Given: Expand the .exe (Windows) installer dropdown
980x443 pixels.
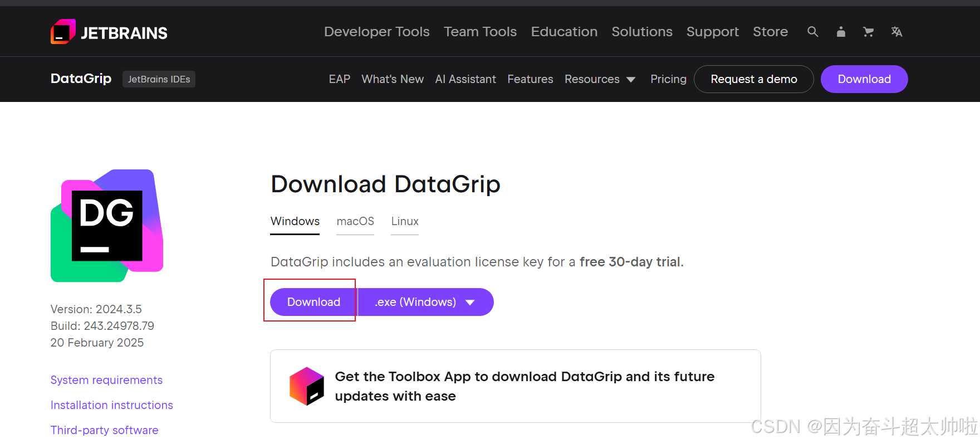Looking at the screenshot, I should click(425, 302).
